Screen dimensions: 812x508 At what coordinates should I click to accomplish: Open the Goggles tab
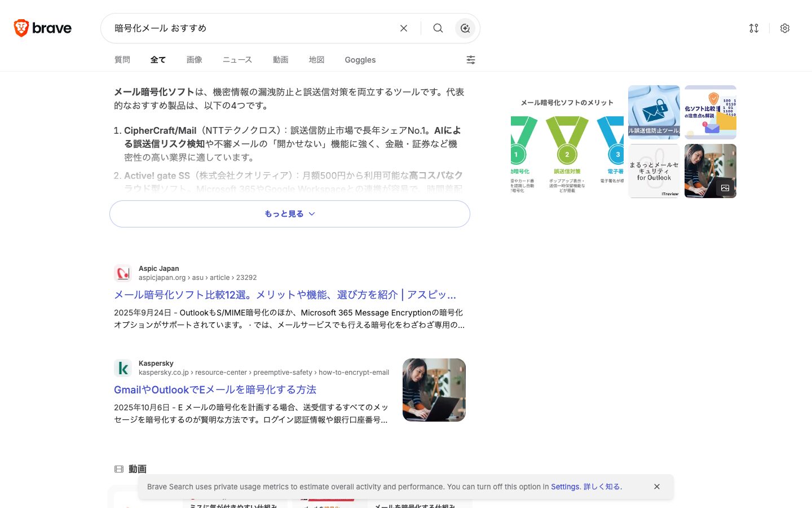[x=360, y=60]
